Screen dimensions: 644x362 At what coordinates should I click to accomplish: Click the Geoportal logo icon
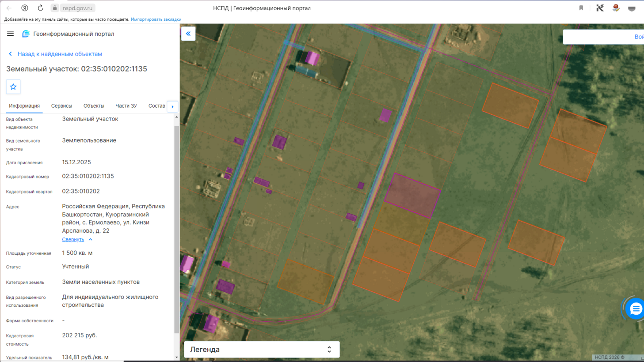[x=26, y=34]
